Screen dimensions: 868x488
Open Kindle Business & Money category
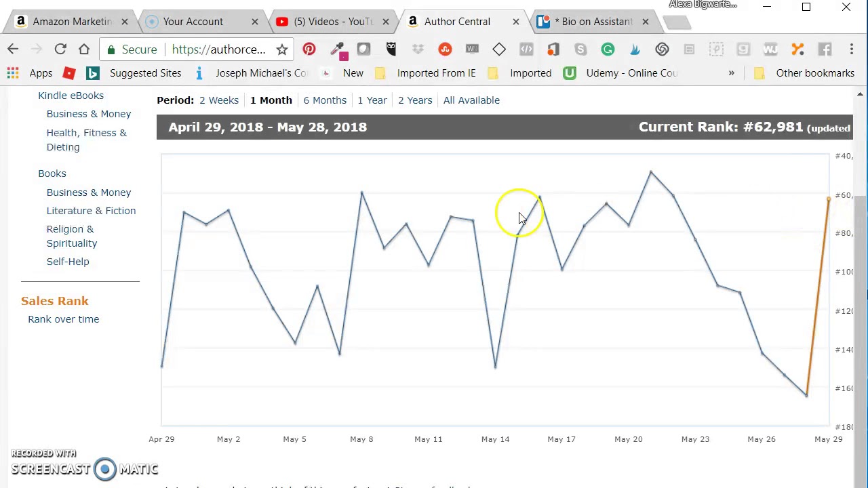pyautogui.click(x=89, y=114)
